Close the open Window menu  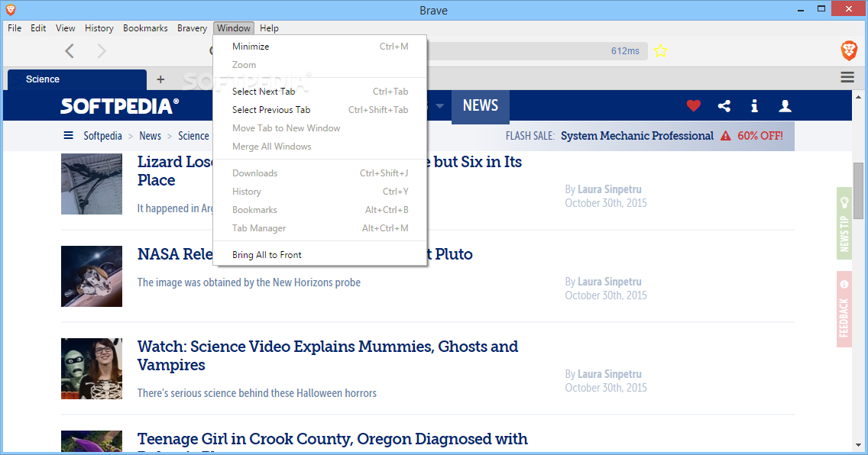tap(234, 28)
